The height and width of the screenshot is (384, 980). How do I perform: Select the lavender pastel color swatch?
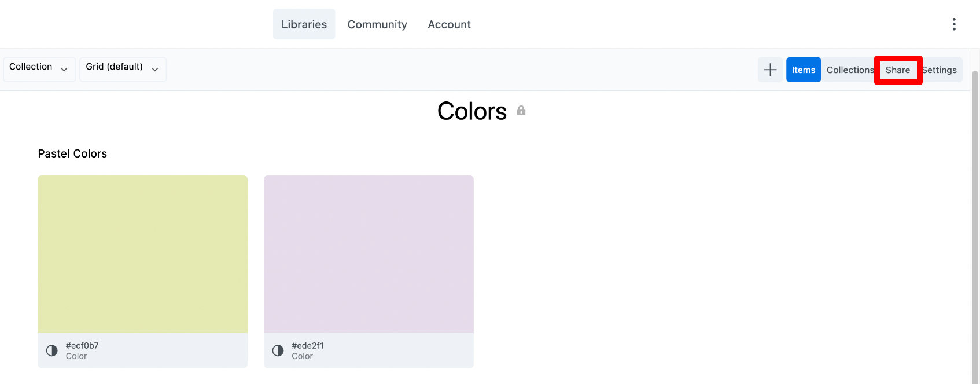coord(369,254)
